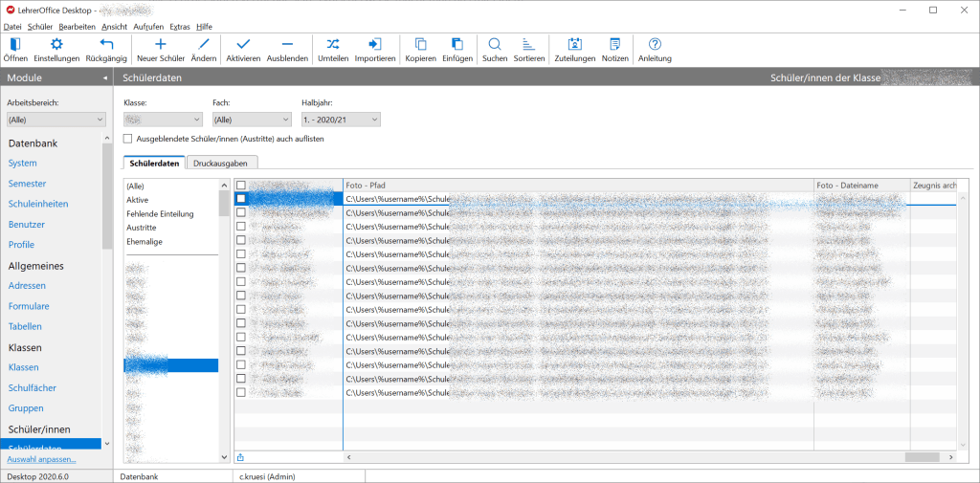Check the select-all checkbox in table header
The height and width of the screenshot is (483, 980).
pyautogui.click(x=241, y=185)
